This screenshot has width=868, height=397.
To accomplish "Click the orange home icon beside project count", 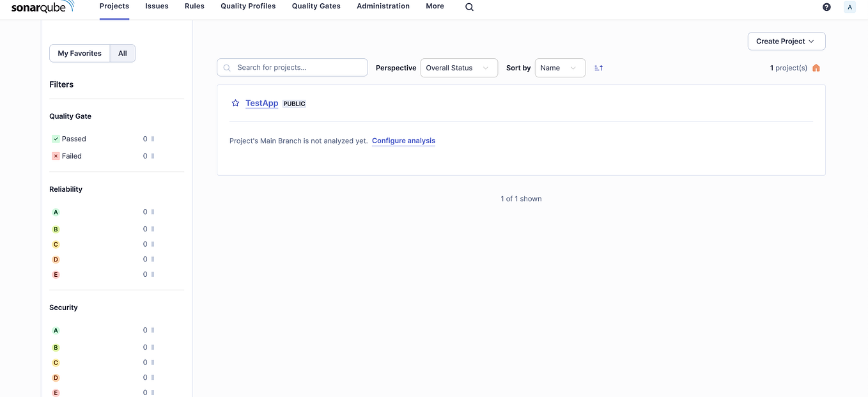I will click(x=816, y=67).
